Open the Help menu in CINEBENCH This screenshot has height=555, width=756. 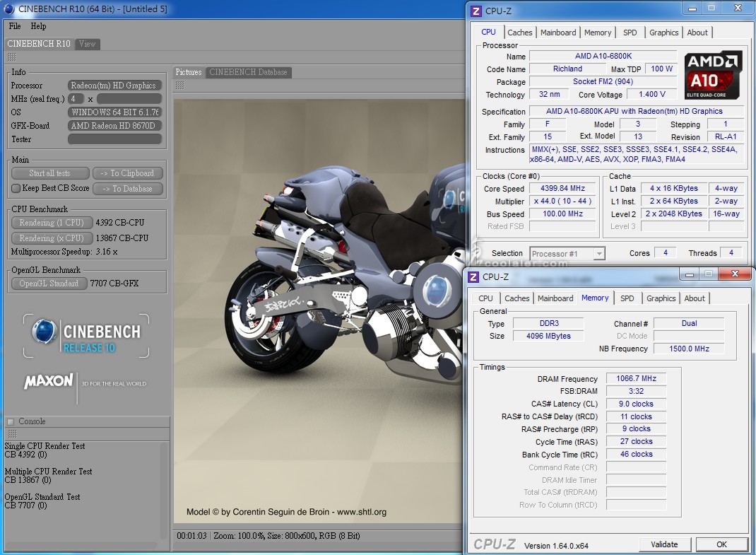point(39,26)
